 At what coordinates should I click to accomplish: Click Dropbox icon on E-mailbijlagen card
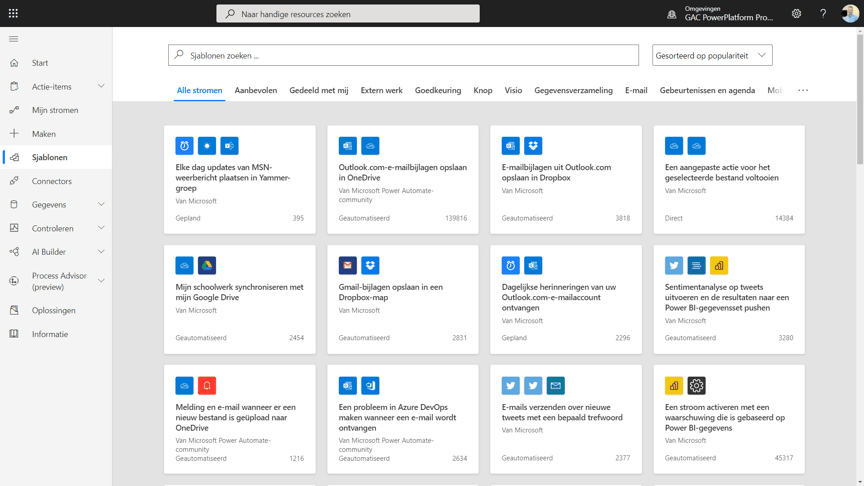click(x=533, y=146)
